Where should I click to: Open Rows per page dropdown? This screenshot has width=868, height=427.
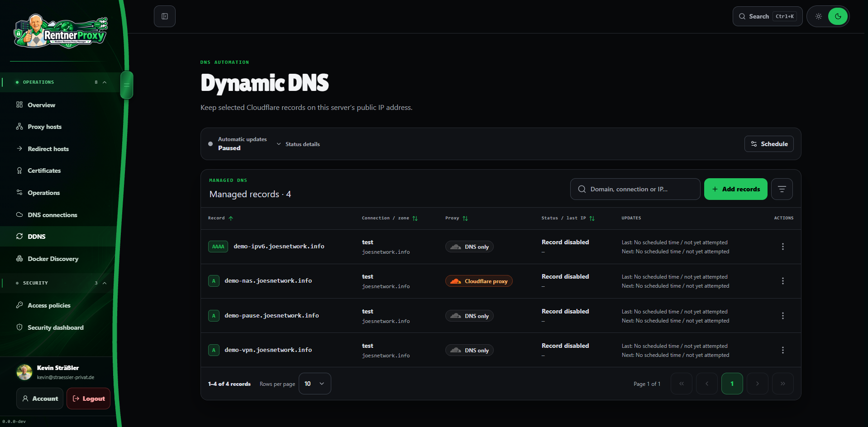click(x=315, y=384)
